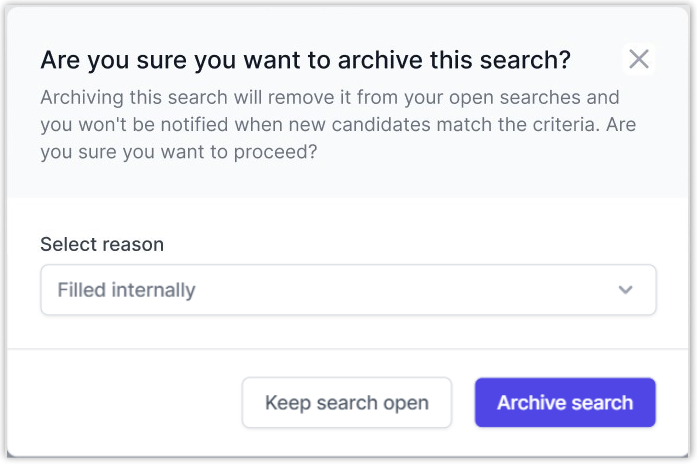Viewport: 697px width, 464px height.
Task: Cancel archiving with Keep search open
Action: [346, 403]
